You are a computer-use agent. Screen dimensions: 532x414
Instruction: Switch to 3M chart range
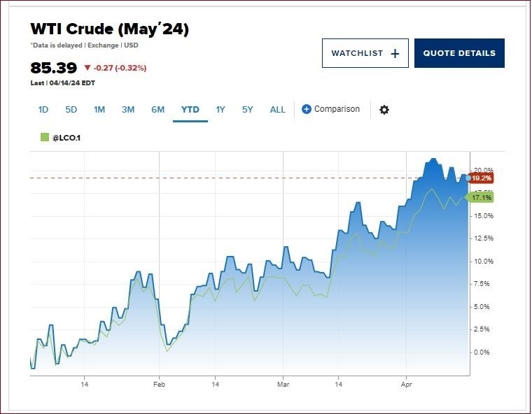(x=128, y=110)
